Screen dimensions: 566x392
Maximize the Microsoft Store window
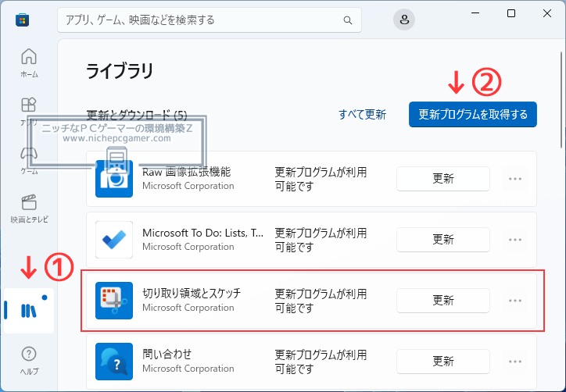pos(511,13)
